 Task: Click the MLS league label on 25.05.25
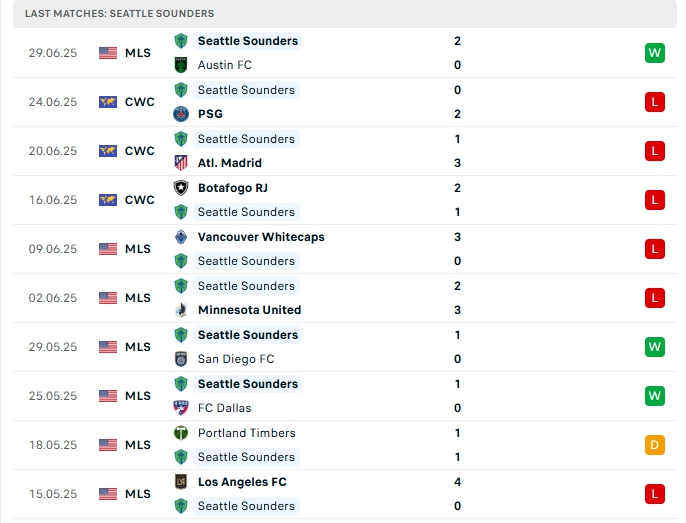138,396
